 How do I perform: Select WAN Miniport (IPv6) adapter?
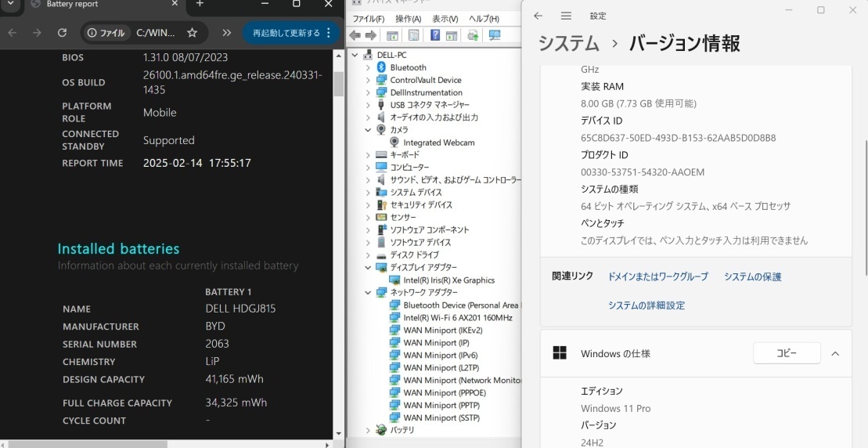[x=440, y=355]
